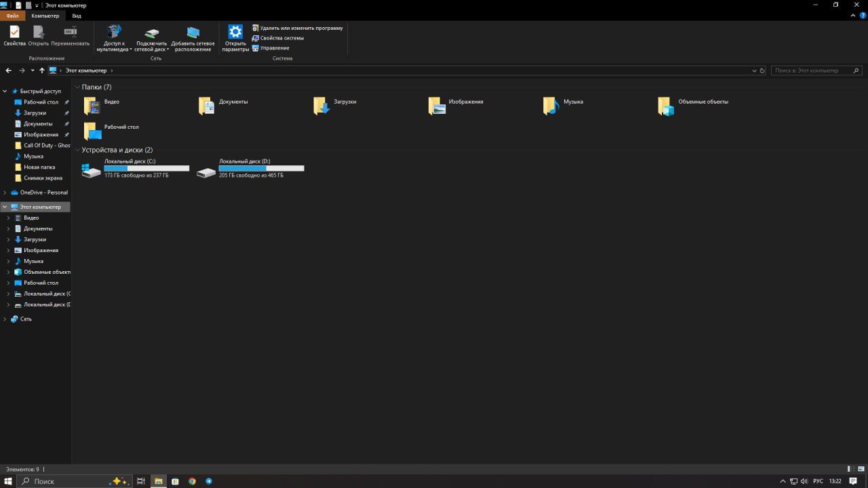Select the Рабочий стол folder in main pane
The image size is (868, 488).
[x=92, y=131]
